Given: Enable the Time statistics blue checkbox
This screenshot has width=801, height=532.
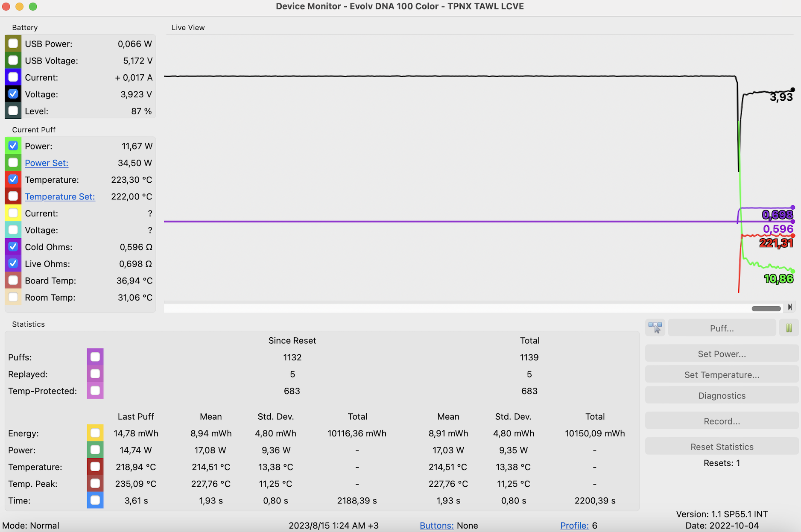Looking at the screenshot, I should click(x=95, y=500).
